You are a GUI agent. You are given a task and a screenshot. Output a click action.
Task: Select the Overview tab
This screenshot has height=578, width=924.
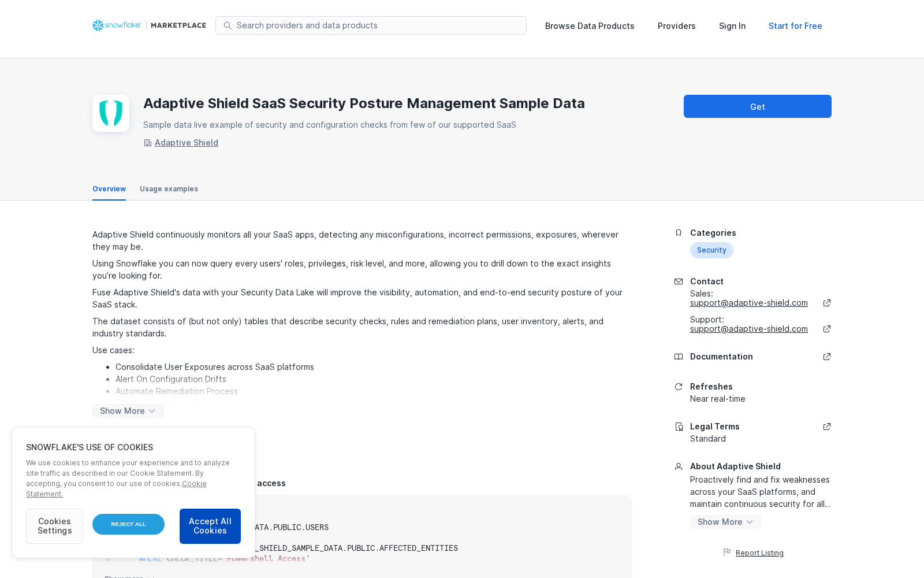click(109, 189)
